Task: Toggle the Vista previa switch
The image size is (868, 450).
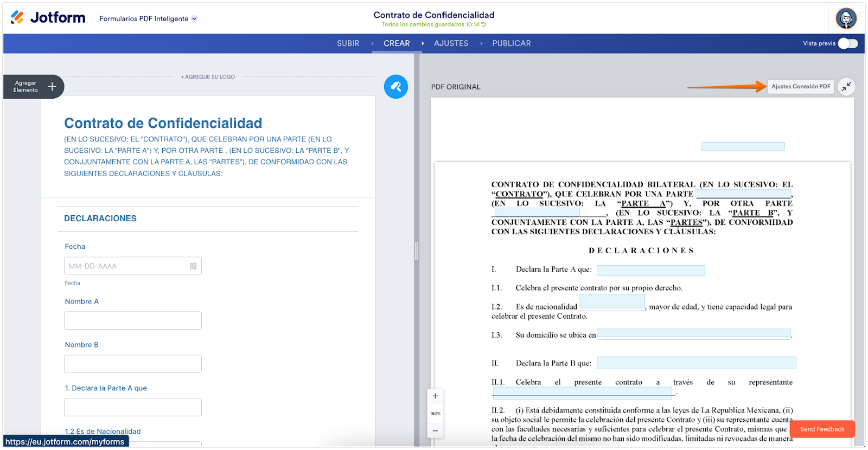Action: (x=848, y=43)
